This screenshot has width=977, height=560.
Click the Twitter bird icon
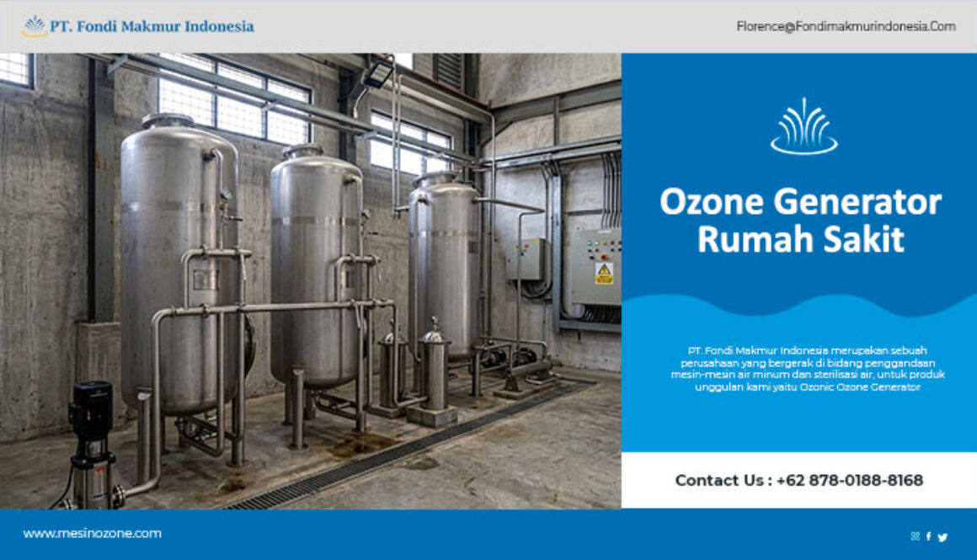pos(942,536)
